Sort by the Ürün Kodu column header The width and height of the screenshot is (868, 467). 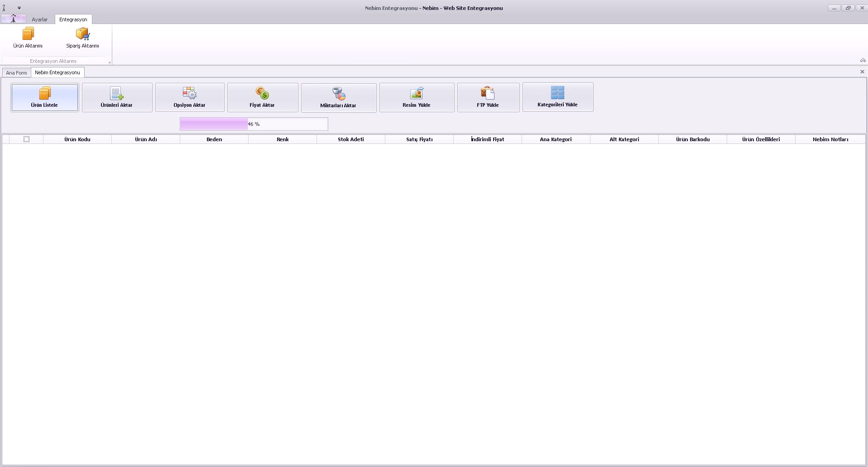77,139
